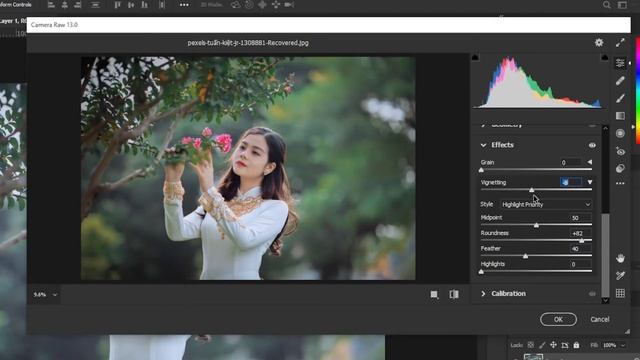Click the Highlights value field showing 0
The height and width of the screenshot is (360, 640).
580,264
